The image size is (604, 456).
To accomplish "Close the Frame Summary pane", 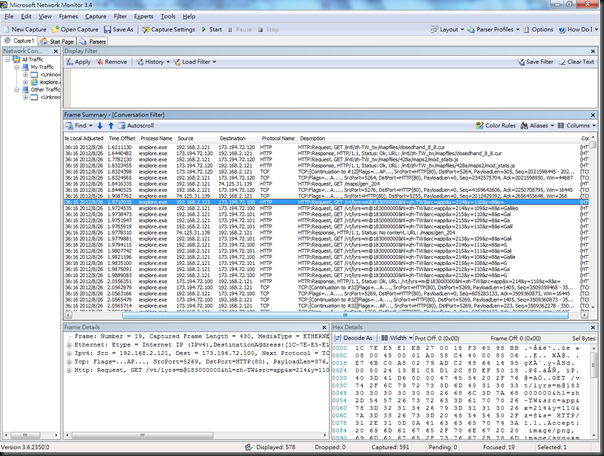I will pos(593,115).
